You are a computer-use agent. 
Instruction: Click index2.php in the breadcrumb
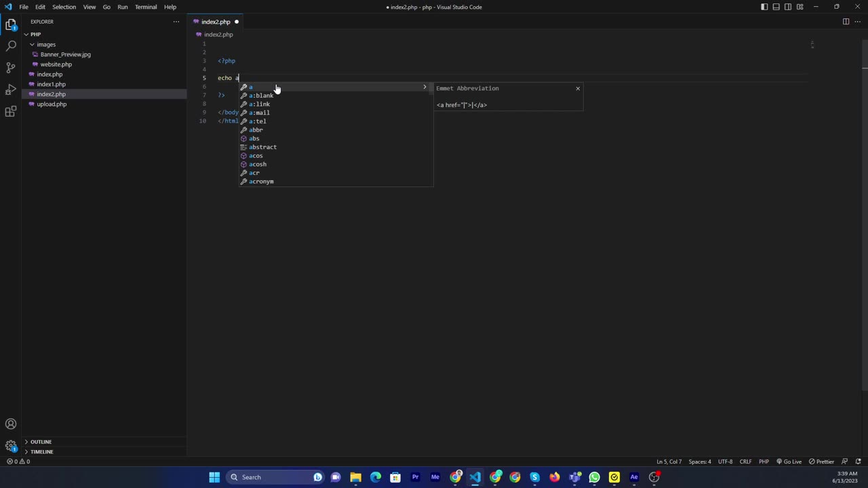coord(218,35)
